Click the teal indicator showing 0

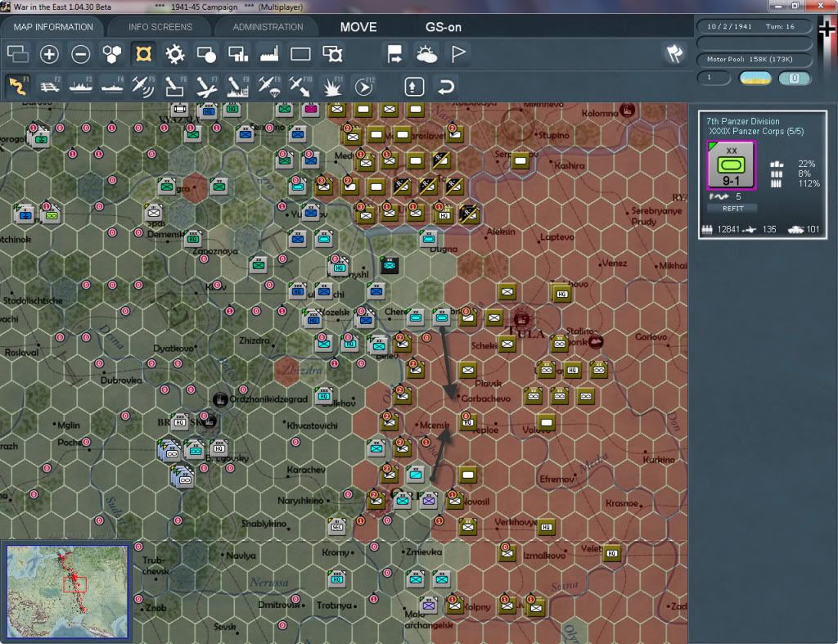[x=794, y=78]
